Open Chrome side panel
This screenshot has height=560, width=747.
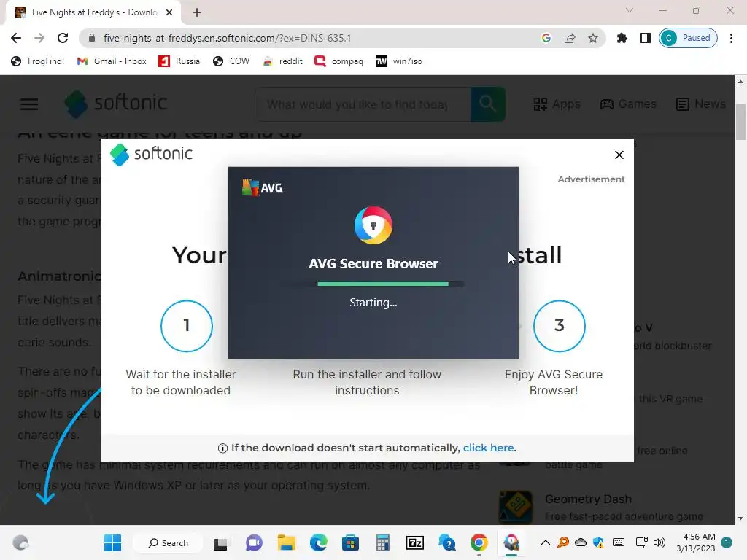[646, 38]
